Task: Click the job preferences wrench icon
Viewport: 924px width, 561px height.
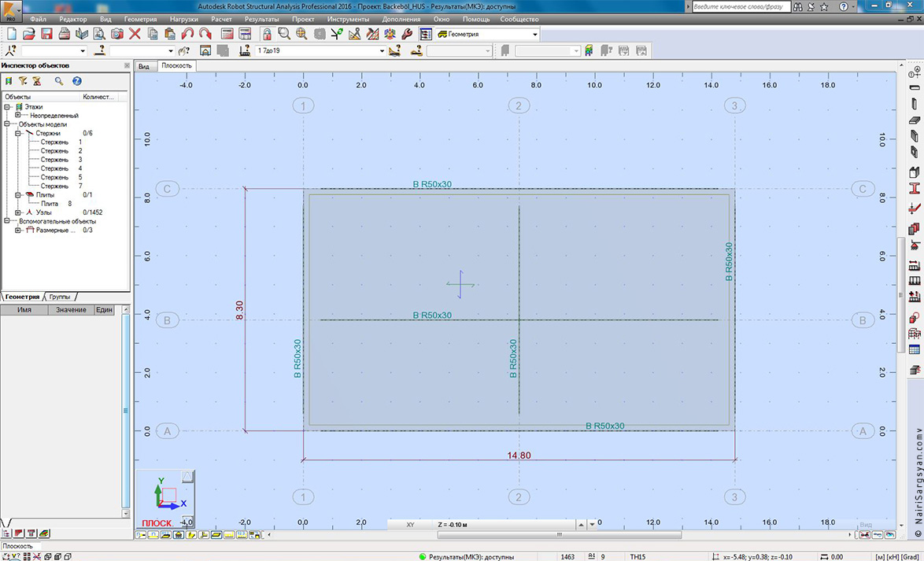Action: click(x=407, y=34)
